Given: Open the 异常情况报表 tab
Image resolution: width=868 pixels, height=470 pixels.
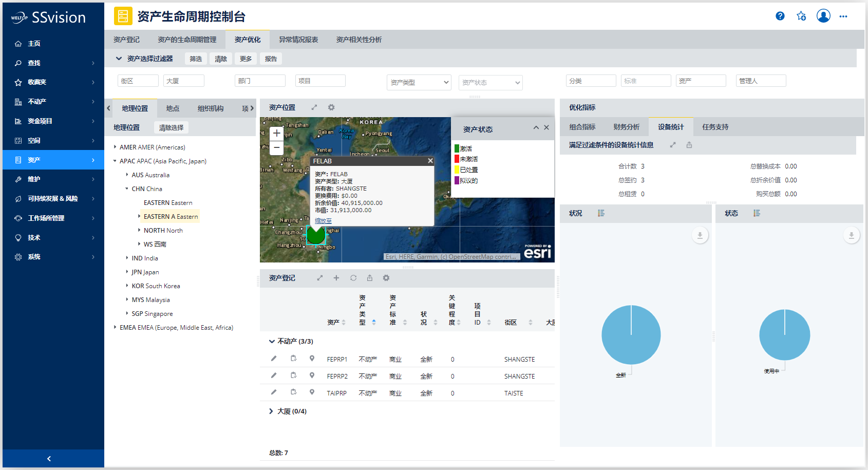Looking at the screenshot, I should click(x=298, y=40).
